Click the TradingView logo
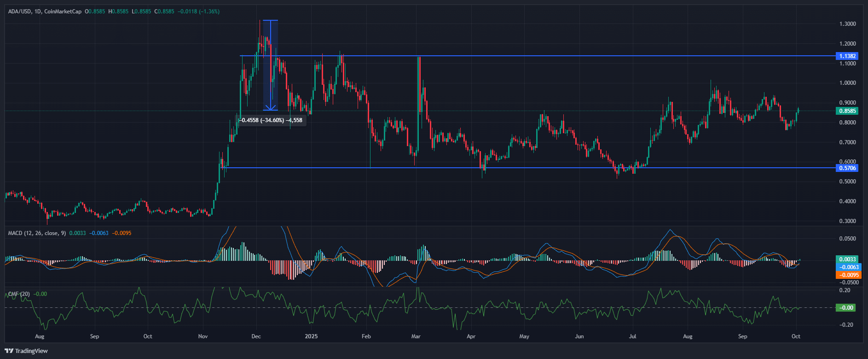The width and height of the screenshot is (868, 359). [x=27, y=351]
